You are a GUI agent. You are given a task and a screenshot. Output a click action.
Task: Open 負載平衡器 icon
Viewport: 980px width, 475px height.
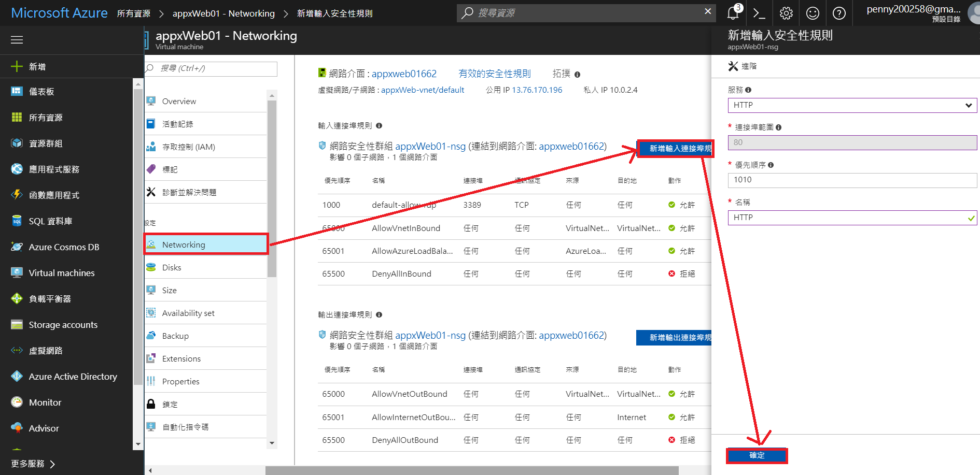(x=17, y=299)
